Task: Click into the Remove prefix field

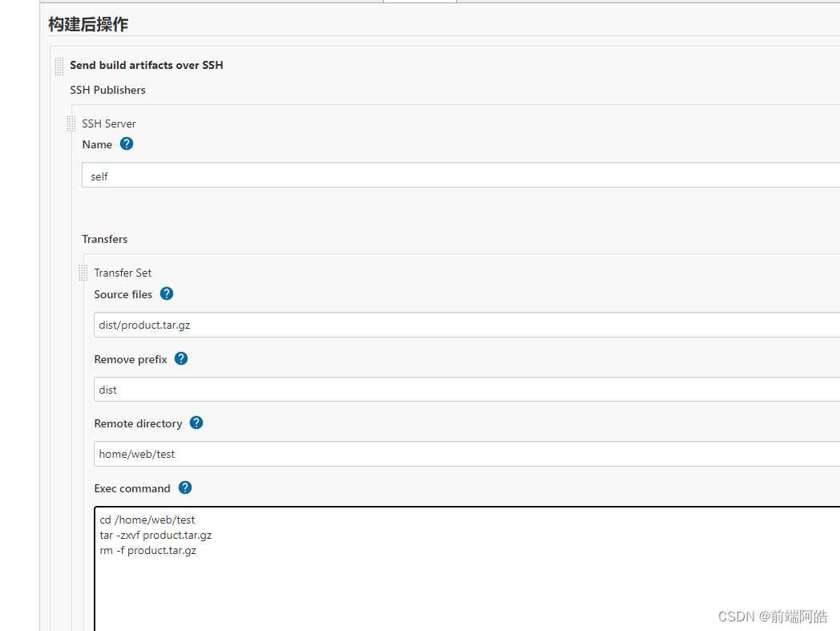Action: (x=466, y=389)
